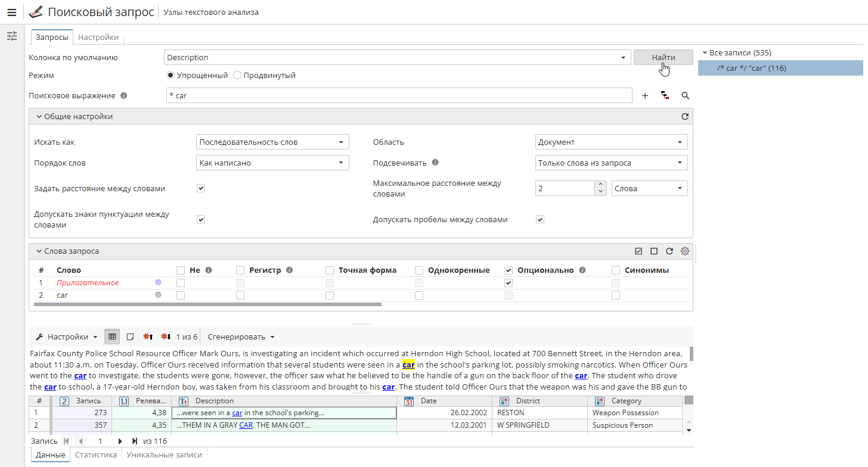Click highlighted yellow car link in text
The image size is (868, 467).
pos(408,365)
